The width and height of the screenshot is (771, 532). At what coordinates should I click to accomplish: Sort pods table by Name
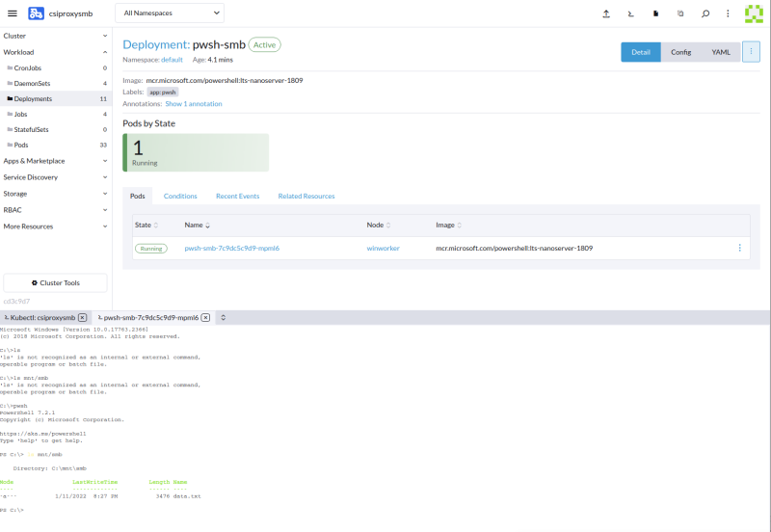point(198,225)
